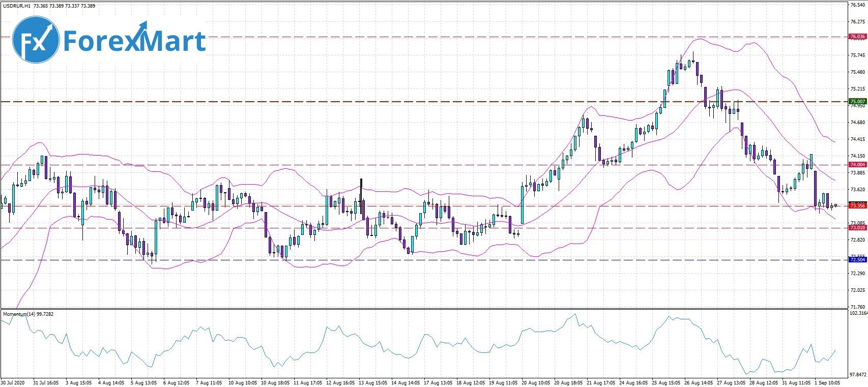The height and width of the screenshot is (387, 868).
Task: Click the 30 Jul 2020 date label
Action: pyautogui.click(x=13, y=382)
